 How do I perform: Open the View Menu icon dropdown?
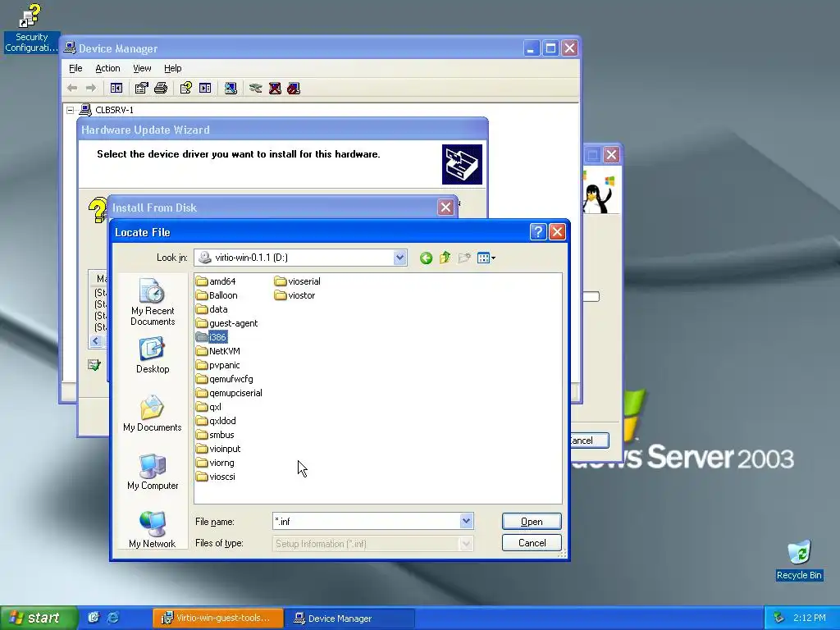[x=486, y=258]
